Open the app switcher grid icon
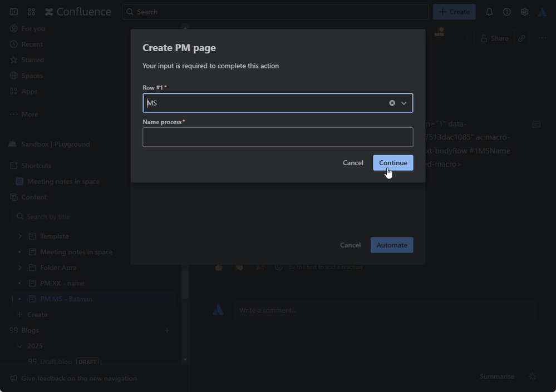556x392 pixels. click(x=31, y=12)
